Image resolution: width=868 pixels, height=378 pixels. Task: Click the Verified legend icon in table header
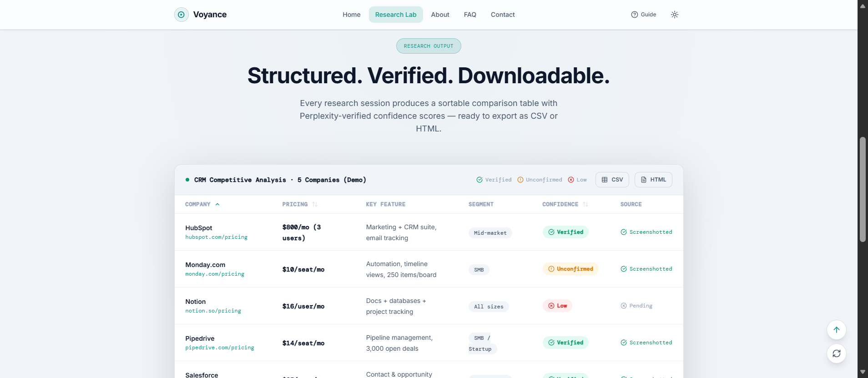point(479,180)
